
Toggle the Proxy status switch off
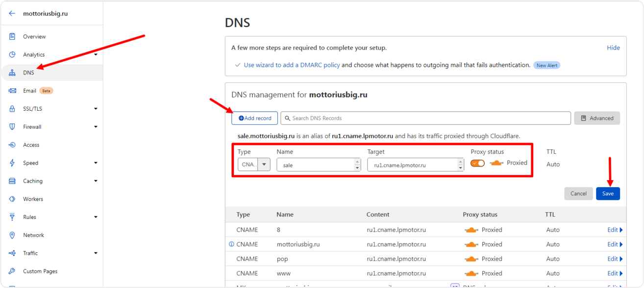tap(477, 163)
